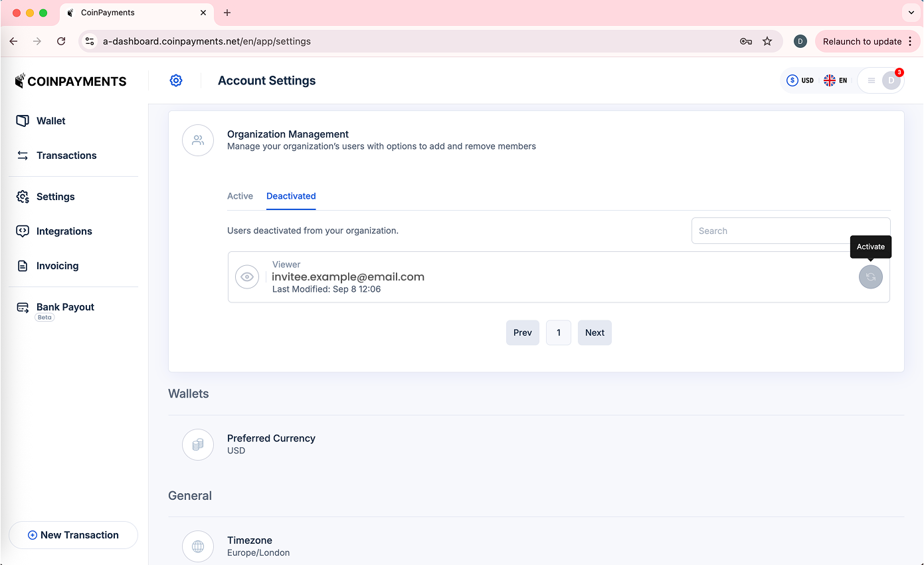Screen dimensions: 924x565
Task: Open Wallet from the sidebar
Action: (x=50, y=121)
